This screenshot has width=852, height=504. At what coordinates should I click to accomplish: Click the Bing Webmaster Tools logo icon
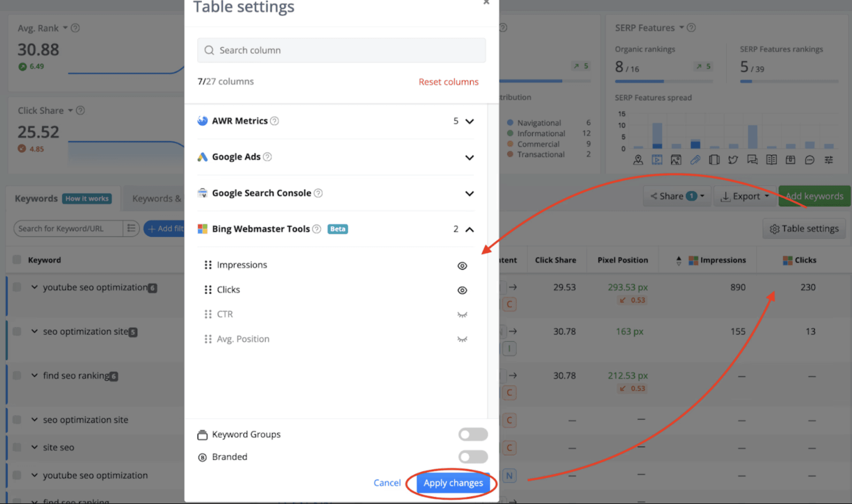[202, 229]
